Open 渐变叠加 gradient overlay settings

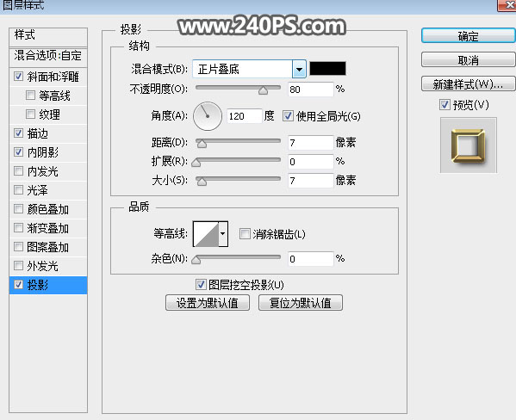point(48,228)
